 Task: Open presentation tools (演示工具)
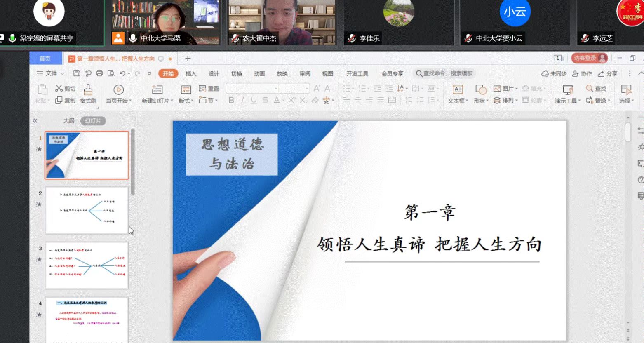(x=567, y=94)
